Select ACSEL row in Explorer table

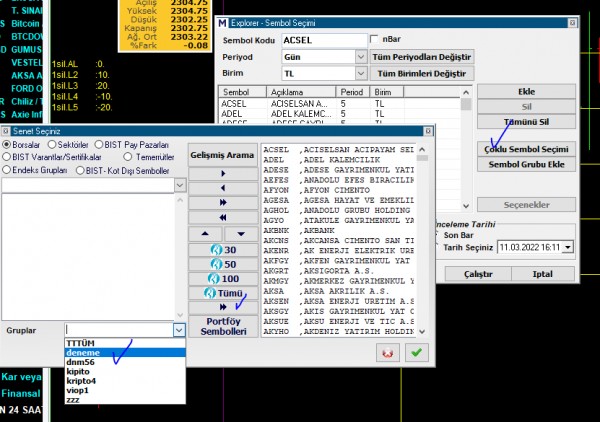(339, 104)
